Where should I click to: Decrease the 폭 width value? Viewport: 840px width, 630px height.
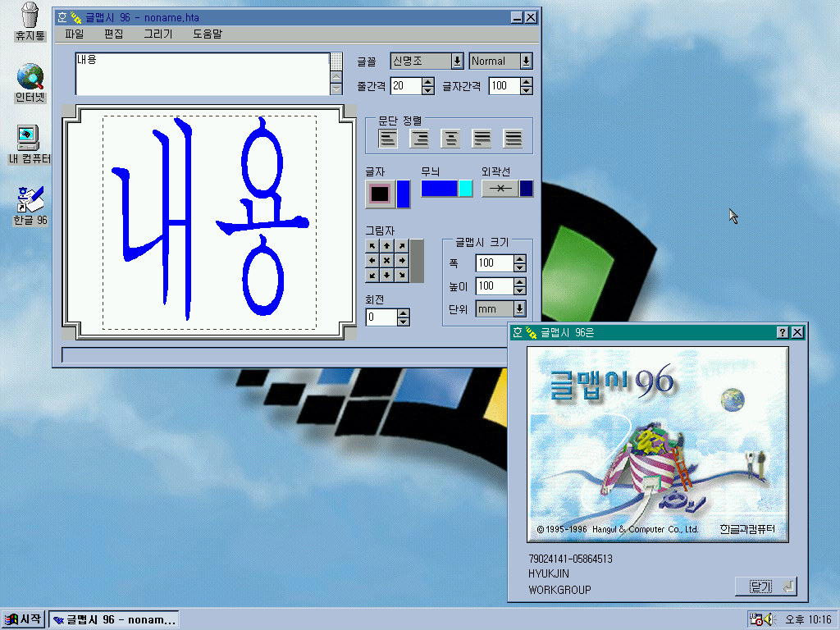519,268
